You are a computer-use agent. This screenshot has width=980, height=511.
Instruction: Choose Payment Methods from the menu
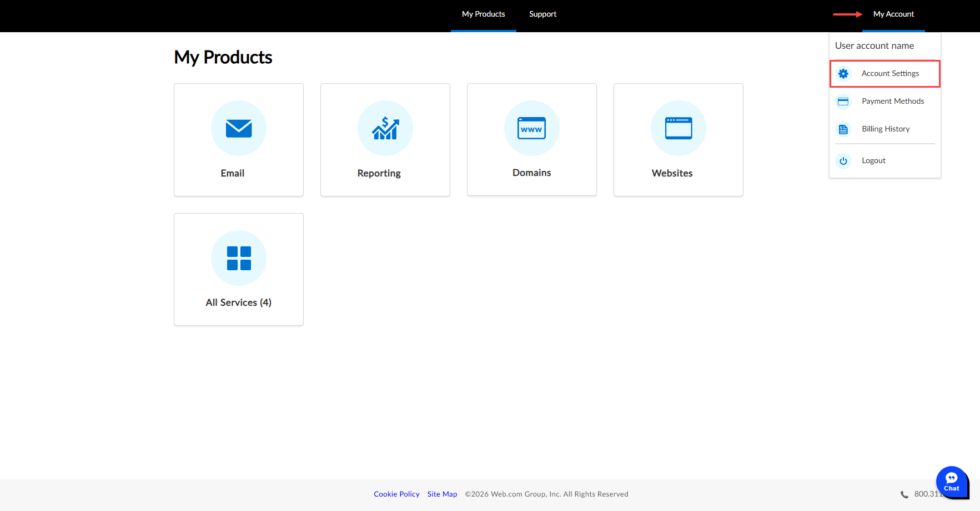click(x=885, y=102)
